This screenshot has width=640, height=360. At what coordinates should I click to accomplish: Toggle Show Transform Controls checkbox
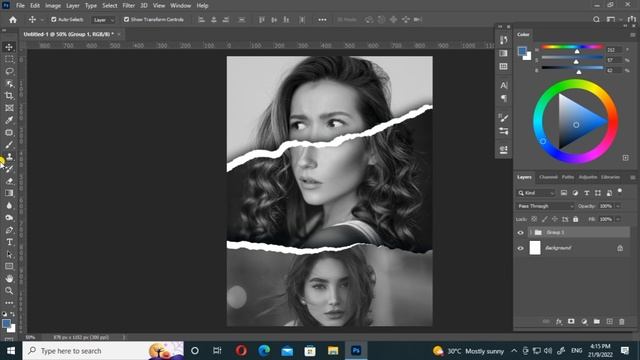pos(126,20)
